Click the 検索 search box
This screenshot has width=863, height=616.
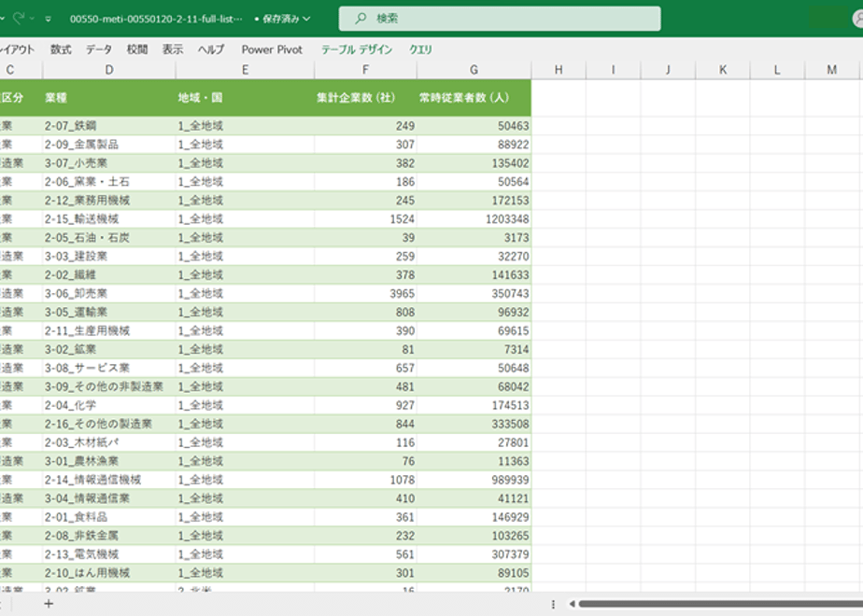pyautogui.click(x=499, y=18)
